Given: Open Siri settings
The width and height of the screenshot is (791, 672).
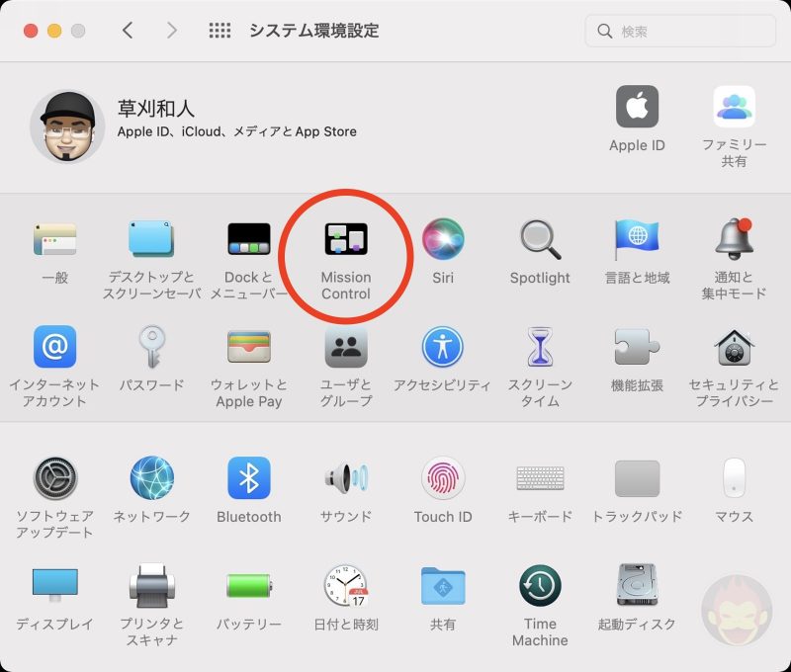Looking at the screenshot, I should click(x=442, y=239).
